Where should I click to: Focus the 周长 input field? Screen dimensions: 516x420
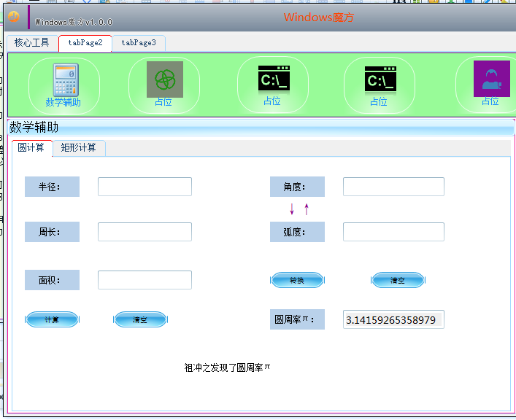[145, 232]
